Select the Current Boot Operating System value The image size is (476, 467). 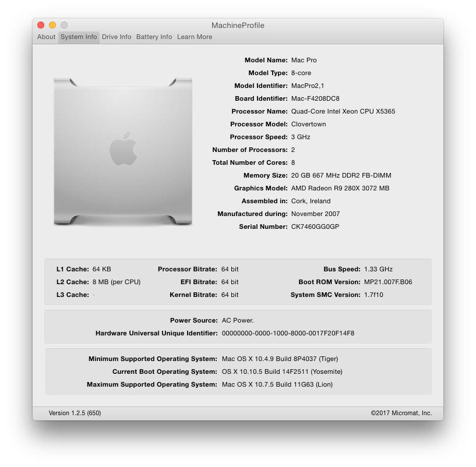(282, 372)
